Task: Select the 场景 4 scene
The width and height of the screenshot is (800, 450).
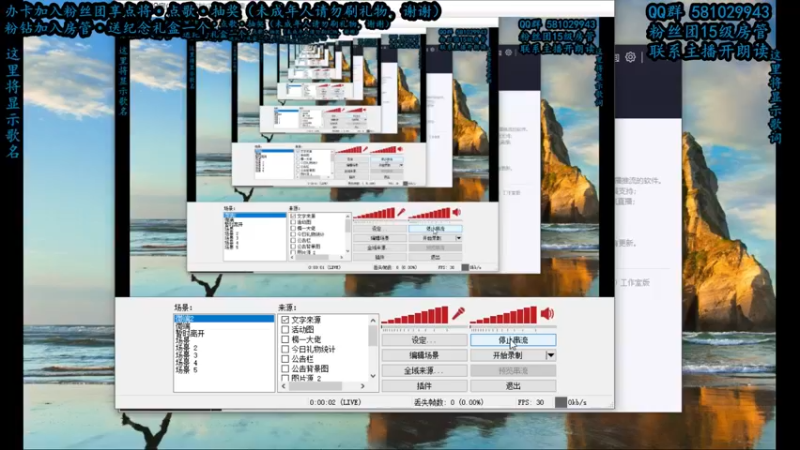Action: click(186, 362)
